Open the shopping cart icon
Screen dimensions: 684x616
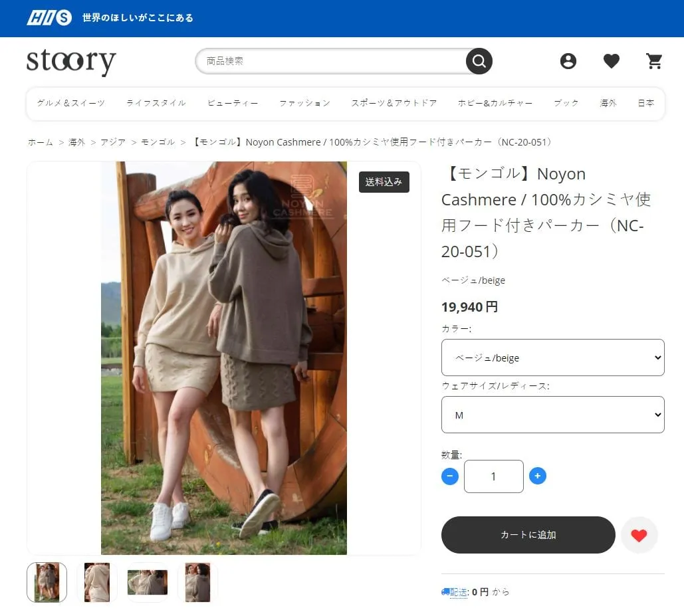654,61
